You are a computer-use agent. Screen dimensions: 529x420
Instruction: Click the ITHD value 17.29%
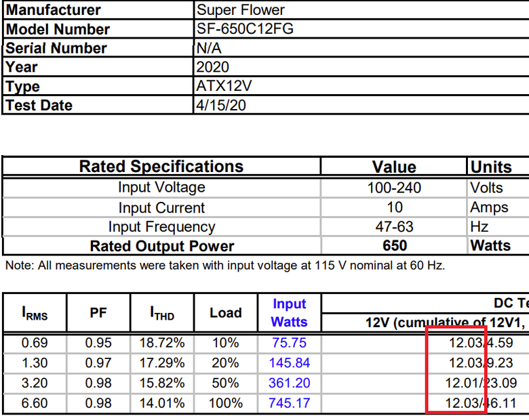(x=162, y=363)
